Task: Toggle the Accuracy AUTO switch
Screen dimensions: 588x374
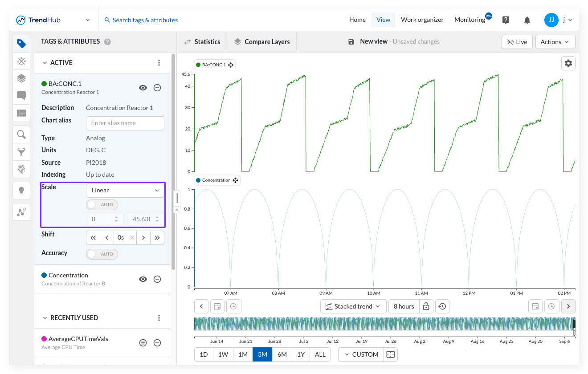Action: pyautogui.click(x=102, y=254)
